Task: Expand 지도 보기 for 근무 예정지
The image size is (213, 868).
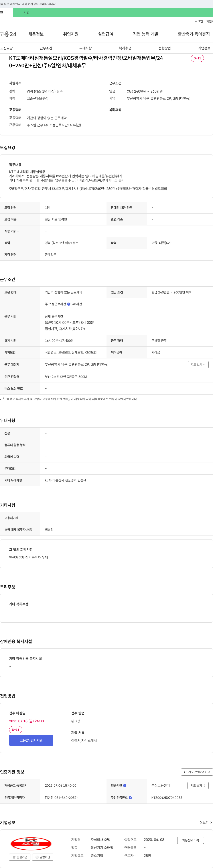Action: (198, 365)
